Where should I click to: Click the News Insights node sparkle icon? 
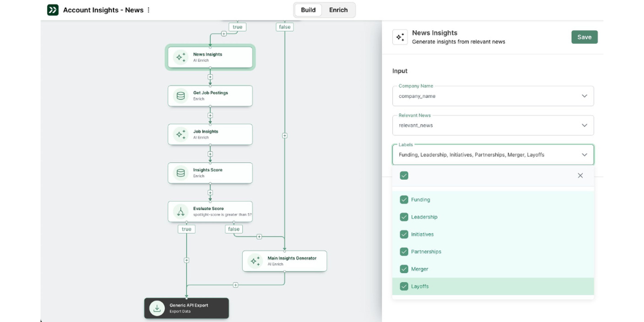click(x=180, y=57)
